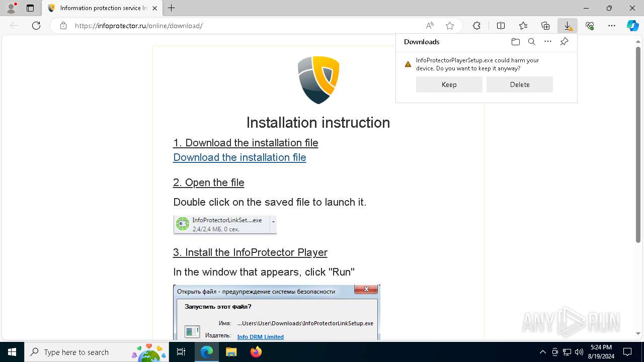644x362 pixels.
Task: Open Browser essentials heart icon
Action: 590,26
